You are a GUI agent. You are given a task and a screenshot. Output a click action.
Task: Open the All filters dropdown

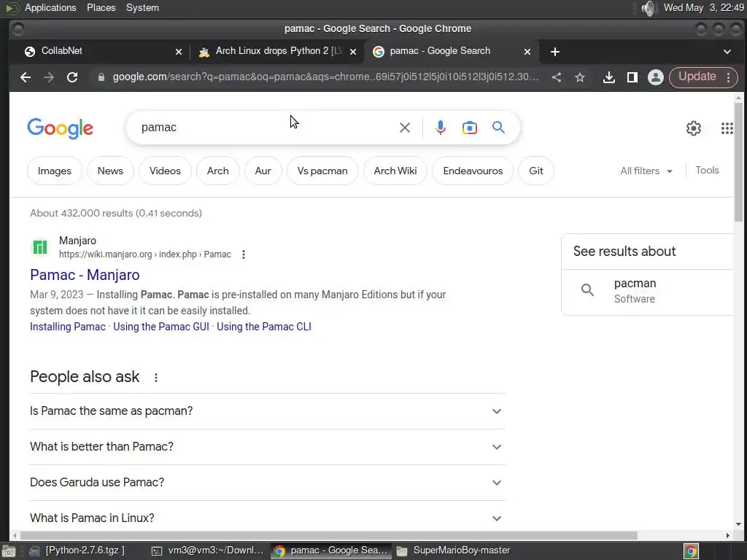pyautogui.click(x=646, y=171)
